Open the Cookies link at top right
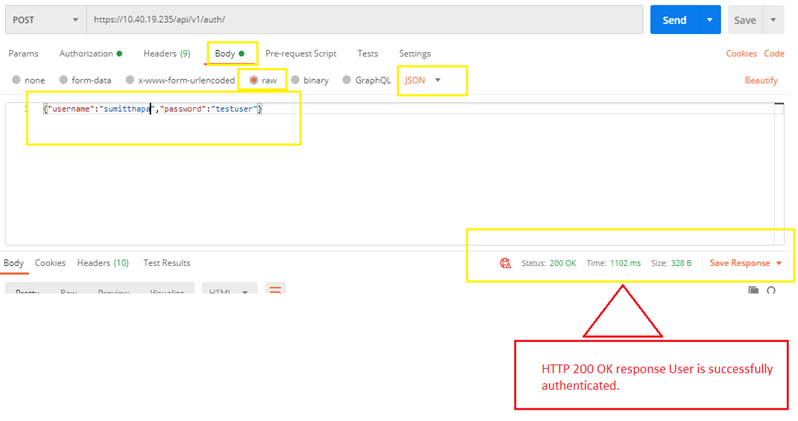 pyautogui.click(x=741, y=53)
